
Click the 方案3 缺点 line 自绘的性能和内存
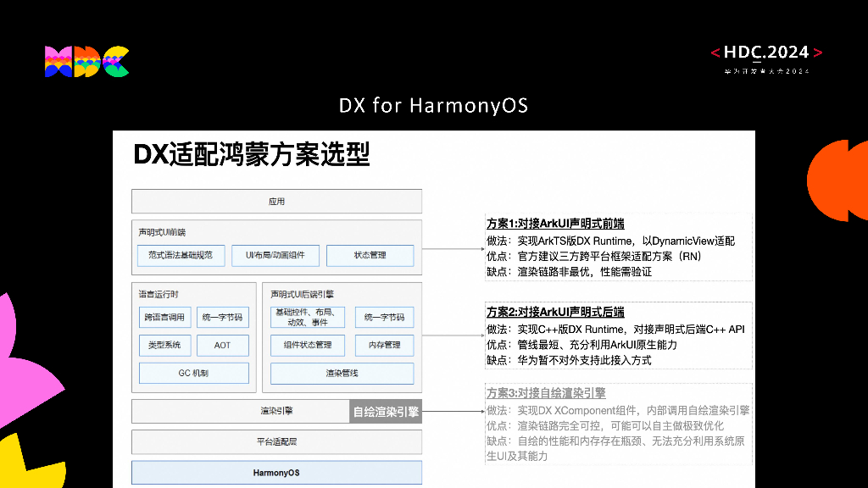point(615,449)
